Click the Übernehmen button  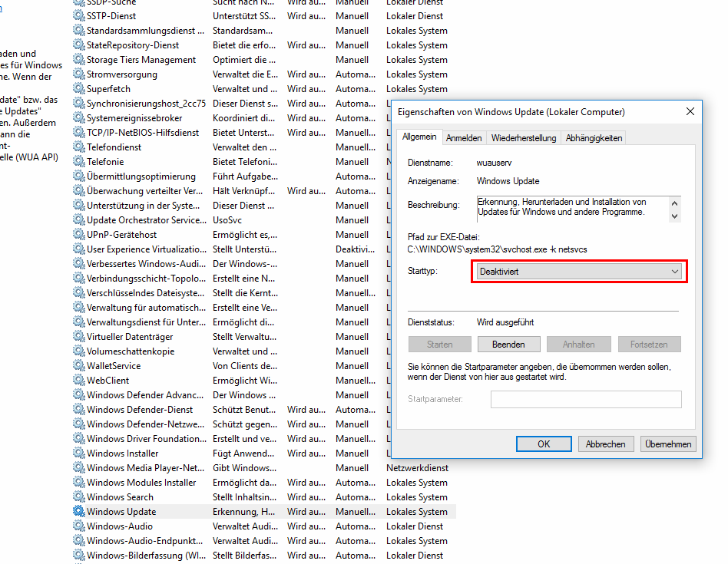click(668, 444)
